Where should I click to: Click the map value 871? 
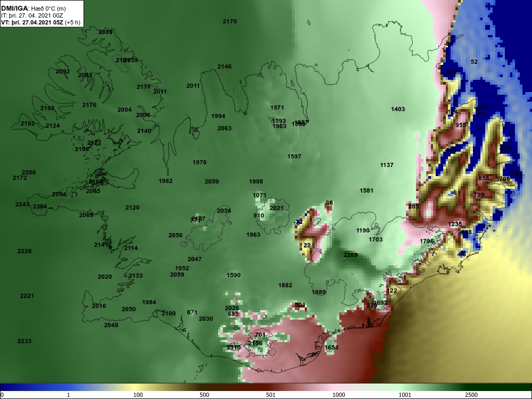192,312
